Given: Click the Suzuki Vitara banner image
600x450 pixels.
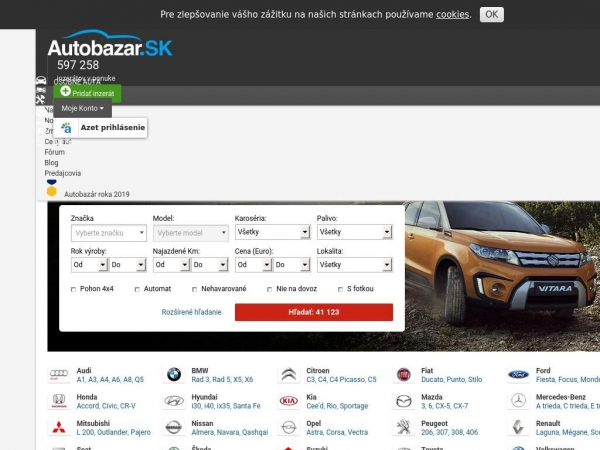Looking at the screenshot, I should pyautogui.click(x=501, y=276).
